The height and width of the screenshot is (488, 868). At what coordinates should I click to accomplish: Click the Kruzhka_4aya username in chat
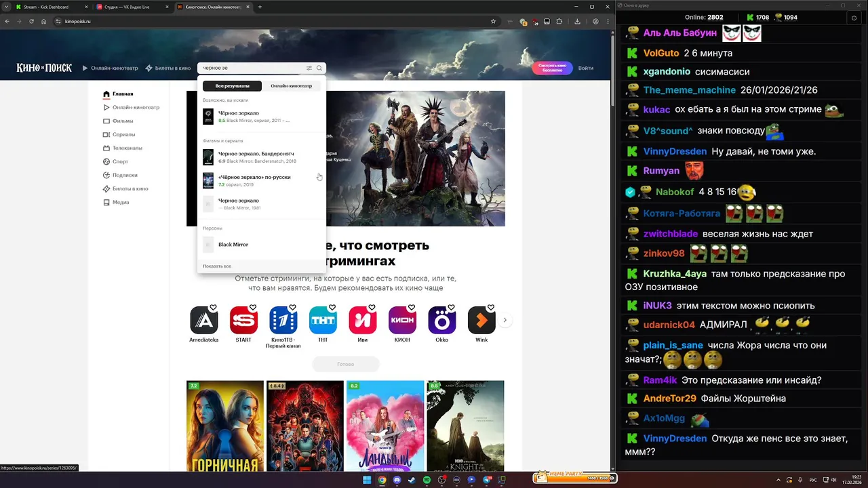675,274
